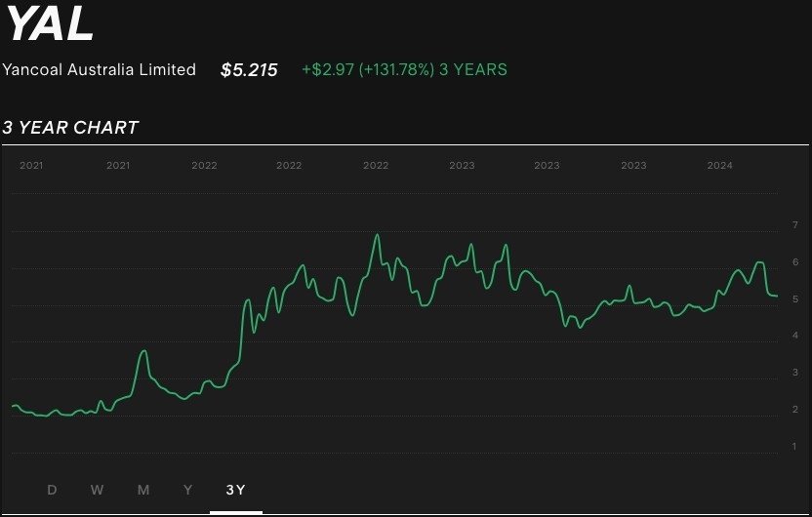Viewport: 812px width, 517px height.
Task: Click the price axis label 3
Action: [794, 372]
